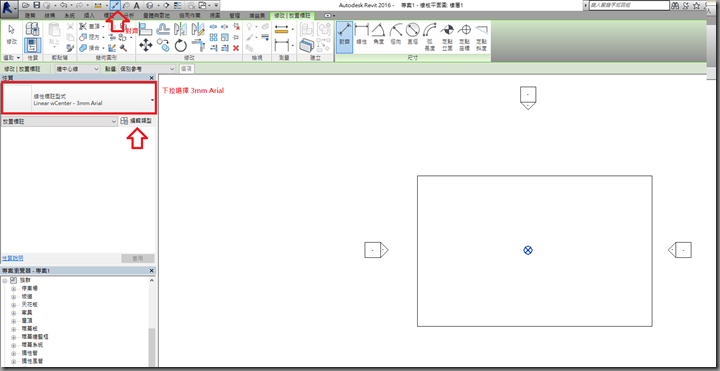This screenshot has height=371, width=720.
Task: Toggle Thin Lines icon in quick access toolbar
Action: coord(178,6)
